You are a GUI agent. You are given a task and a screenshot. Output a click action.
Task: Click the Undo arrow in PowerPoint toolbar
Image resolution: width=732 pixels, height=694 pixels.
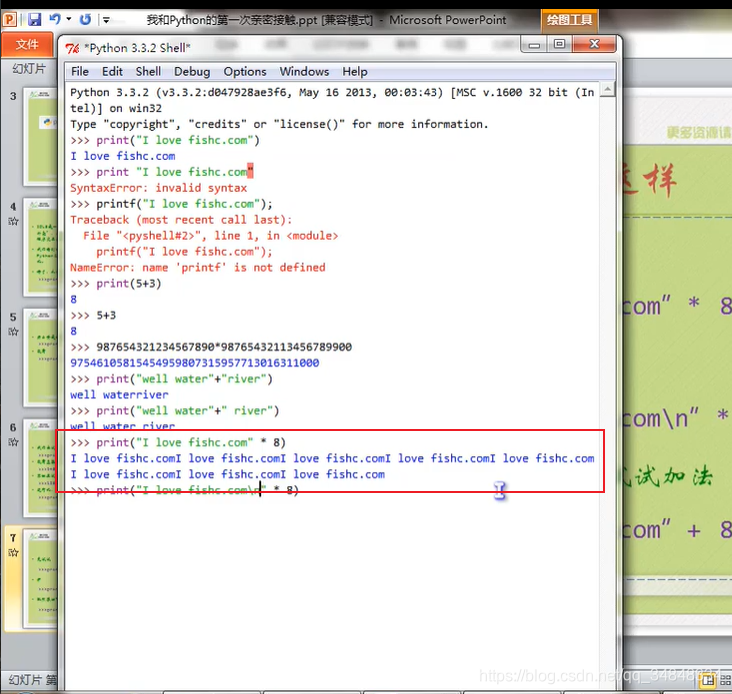click(x=55, y=19)
